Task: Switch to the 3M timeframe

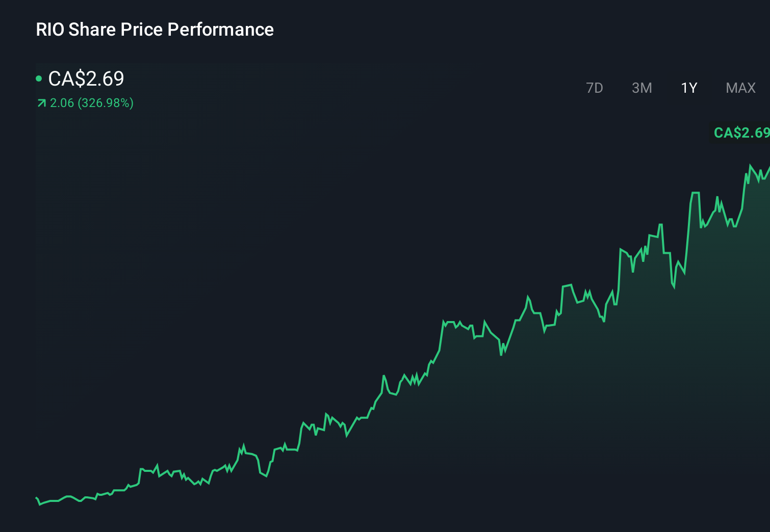Action: (x=642, y=88)
